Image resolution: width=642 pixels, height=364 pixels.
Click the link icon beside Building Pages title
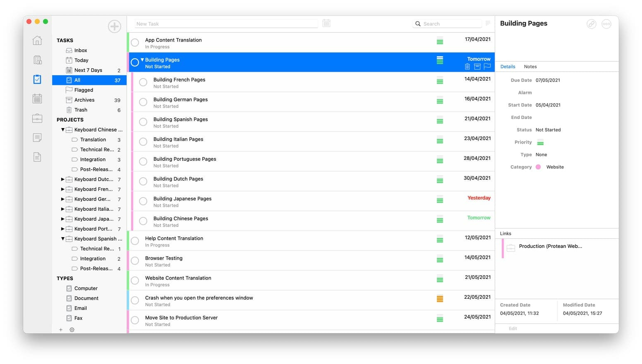(592, 24)
